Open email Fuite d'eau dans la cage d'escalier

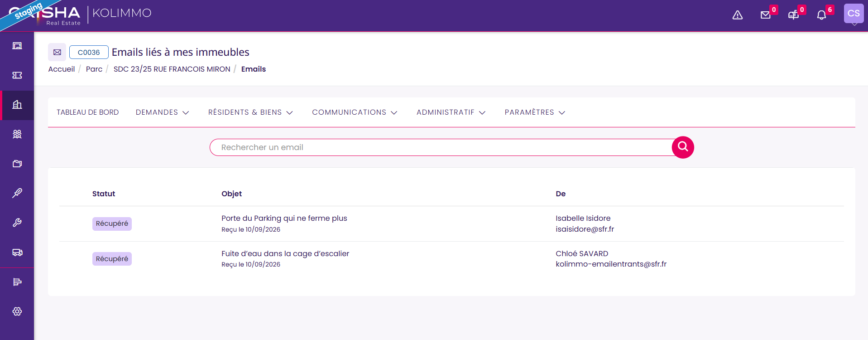[x=285, y=253]
